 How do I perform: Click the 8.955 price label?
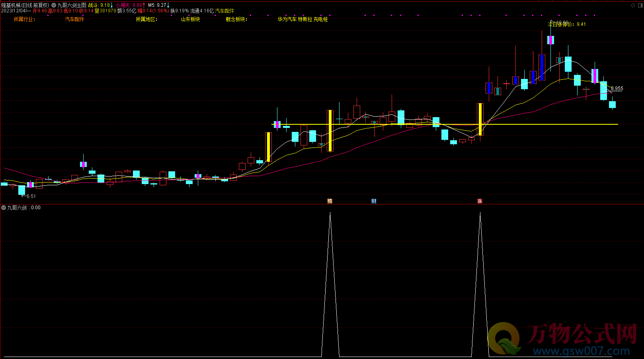coord(617,88)
